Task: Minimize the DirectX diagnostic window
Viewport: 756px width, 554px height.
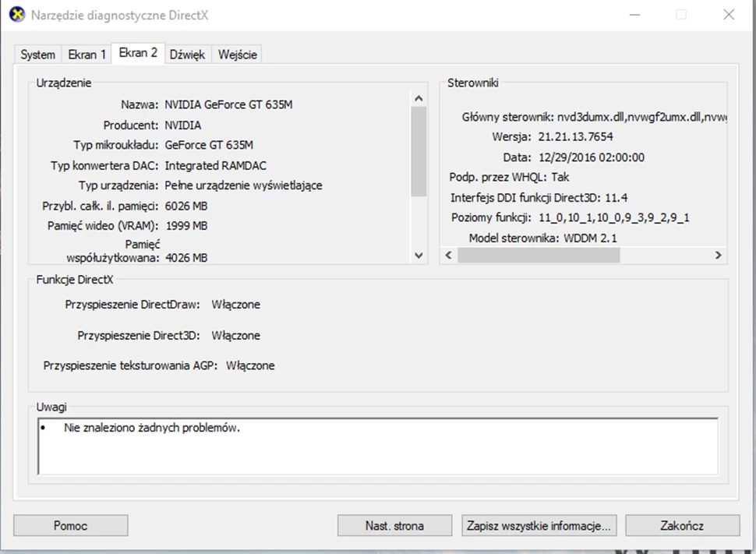Action: pyautogui.click(x=634, y=15)
